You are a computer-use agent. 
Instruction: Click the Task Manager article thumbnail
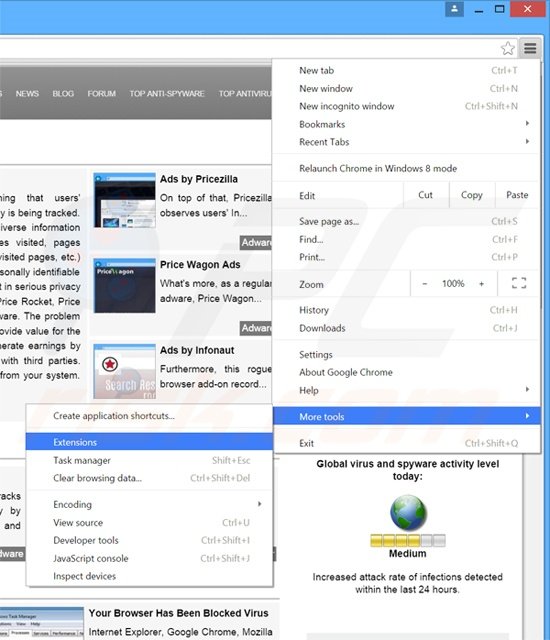42,624
